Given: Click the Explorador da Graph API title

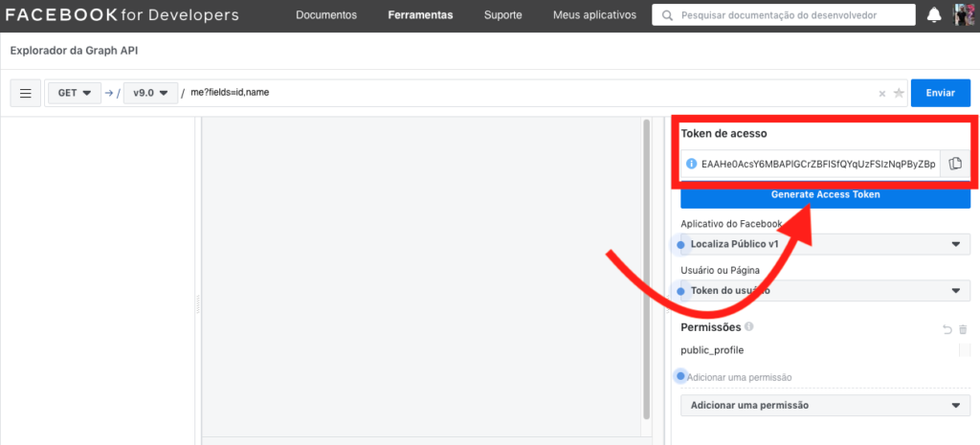Looking at the screenshot, I should coord(74,51).
